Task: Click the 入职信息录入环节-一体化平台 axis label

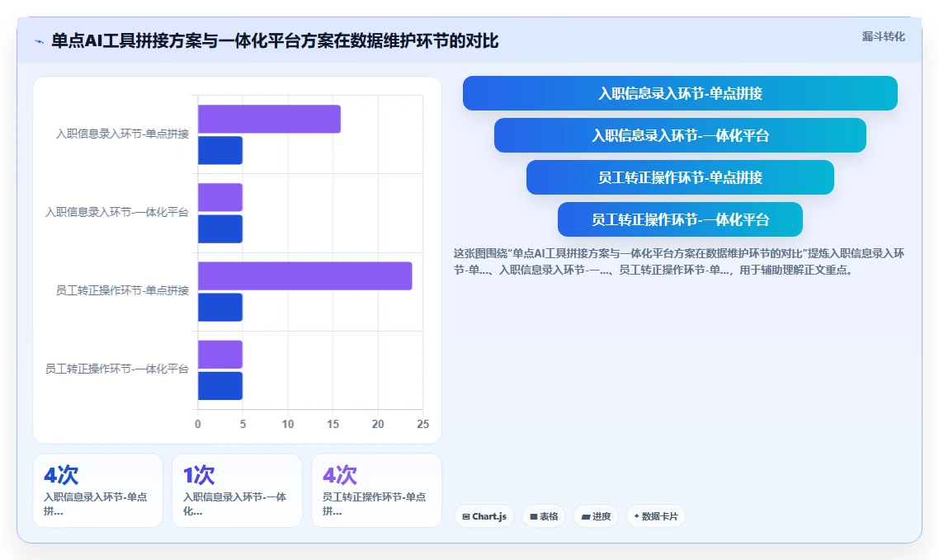Action: tap(117, 213)
